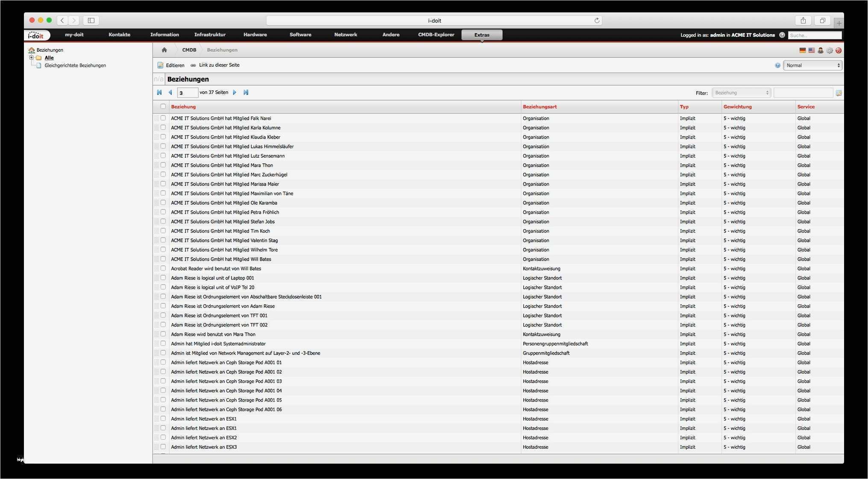Click the page number input field
This screenshot has height=479, width=868.
pyautogui.click(x=188, y=93)
